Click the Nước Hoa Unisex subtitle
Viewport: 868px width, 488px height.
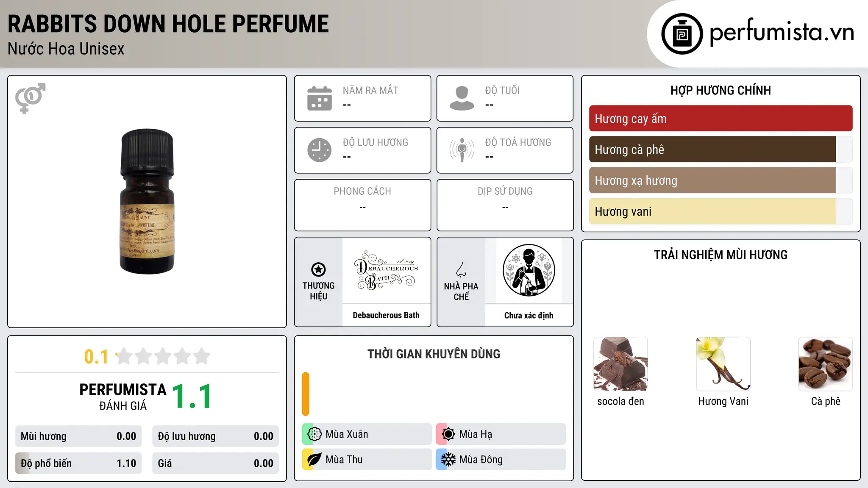click(66, 49)
